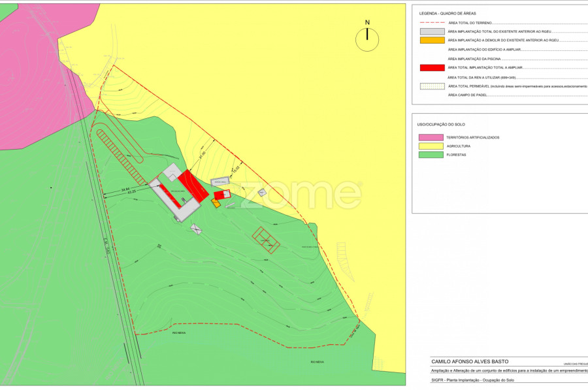Click the small red annex building
588x390 pixels.
coord(222,194)
